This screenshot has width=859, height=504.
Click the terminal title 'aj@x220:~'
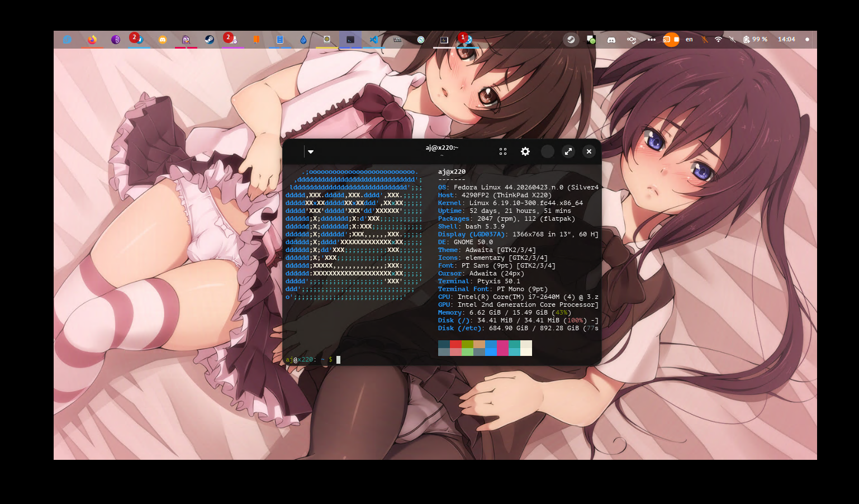click(442, 148)
